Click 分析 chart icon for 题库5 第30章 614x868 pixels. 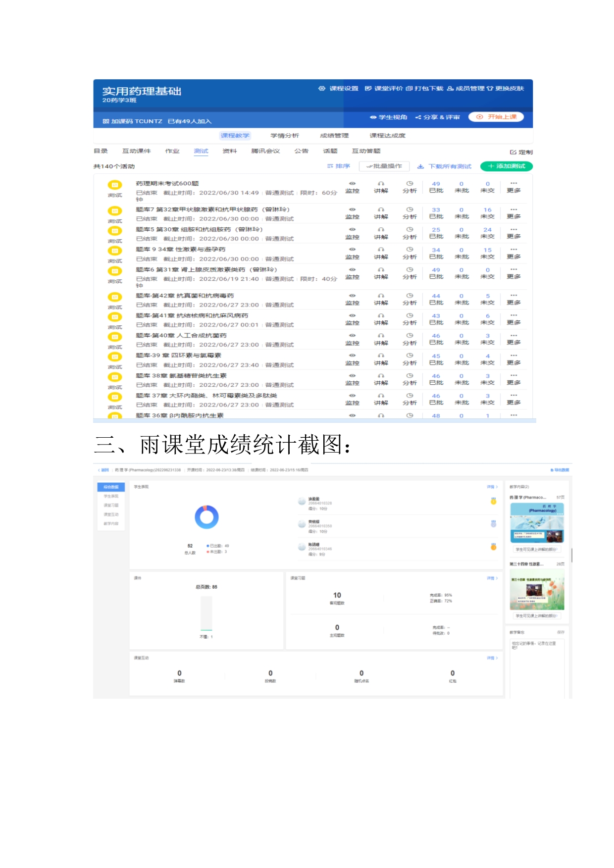click(409, 230)
